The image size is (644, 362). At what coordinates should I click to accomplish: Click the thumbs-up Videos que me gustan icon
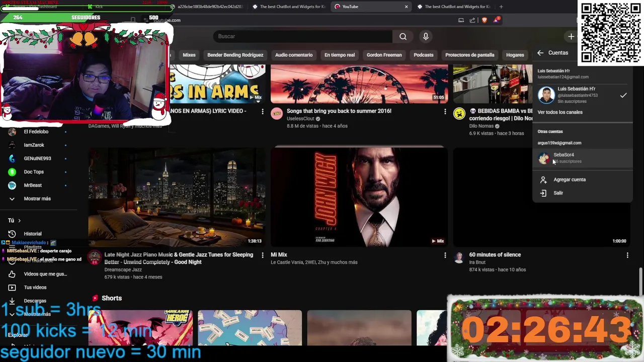(12, 274)
